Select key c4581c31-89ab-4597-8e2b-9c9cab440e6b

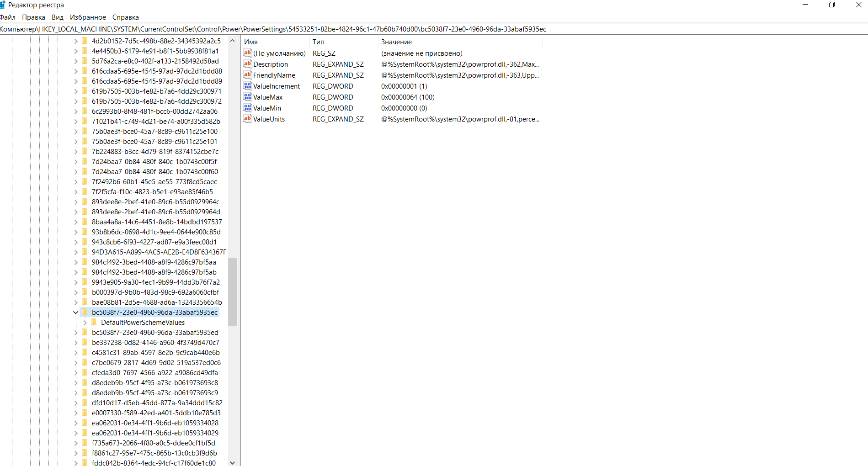[x=155, y=352]
